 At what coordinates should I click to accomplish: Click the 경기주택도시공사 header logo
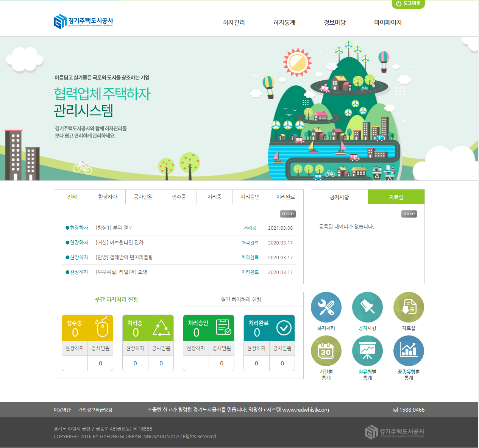84,22
